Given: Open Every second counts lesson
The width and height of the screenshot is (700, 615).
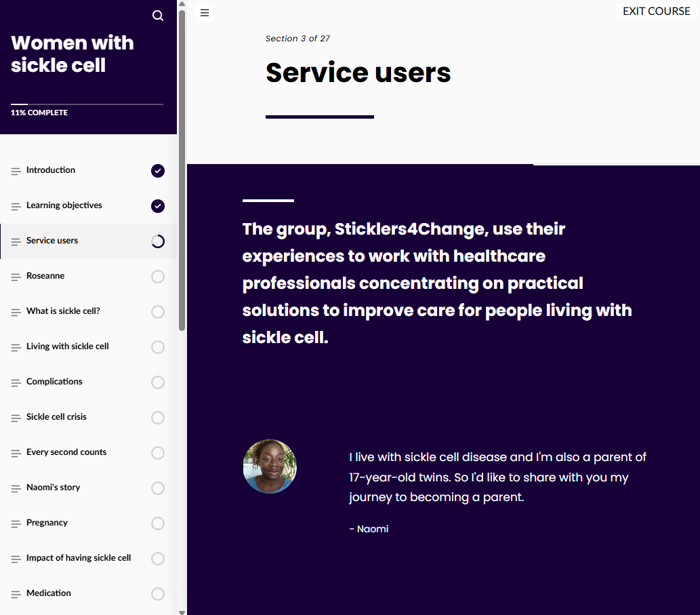Looking at the screenshot, I should pos(88,453).
